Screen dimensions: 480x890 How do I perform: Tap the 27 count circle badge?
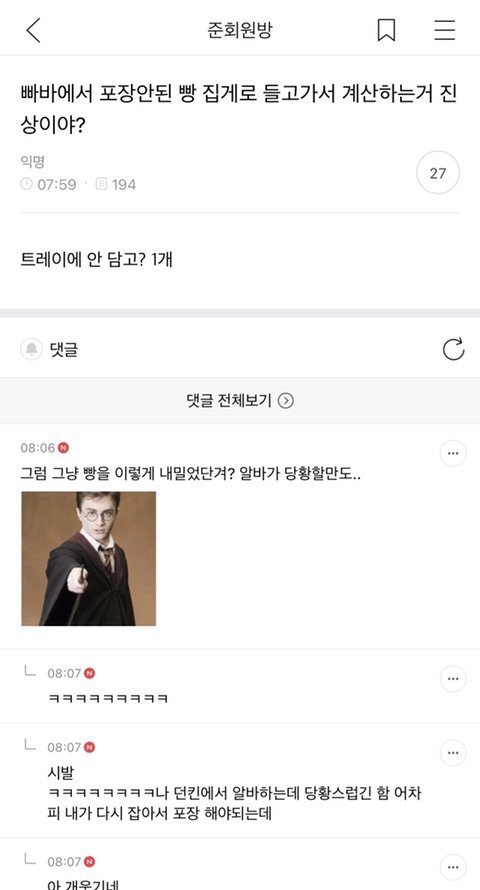(x=437, y=173)
